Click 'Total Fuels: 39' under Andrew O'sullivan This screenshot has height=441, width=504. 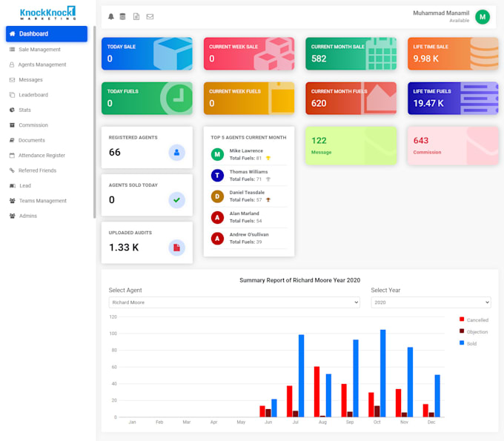click(x=245, y=242)
